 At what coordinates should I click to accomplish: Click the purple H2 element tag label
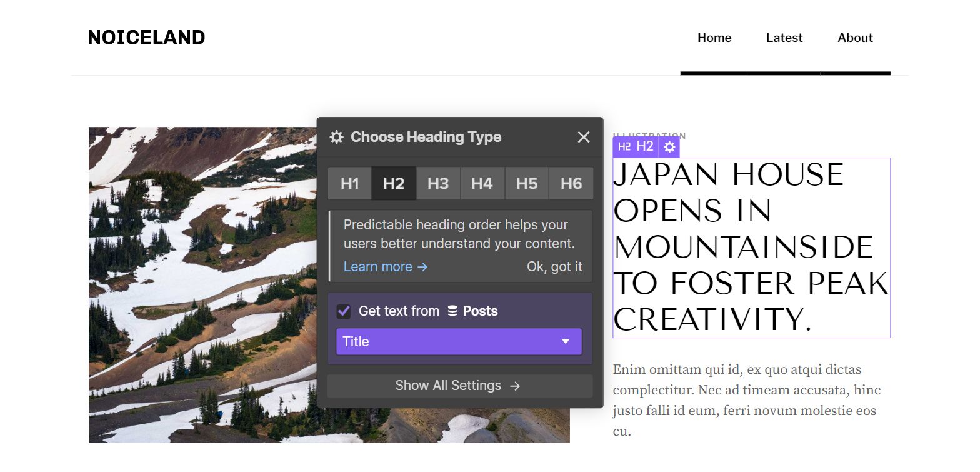636,147
